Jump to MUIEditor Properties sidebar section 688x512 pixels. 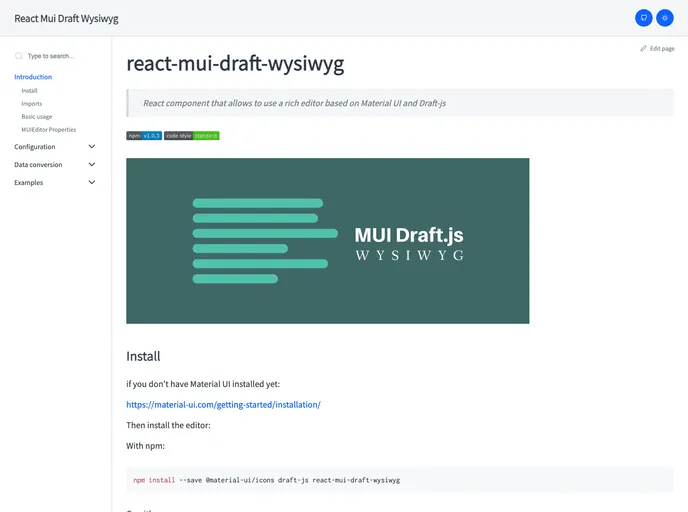(x=49, y=130)
